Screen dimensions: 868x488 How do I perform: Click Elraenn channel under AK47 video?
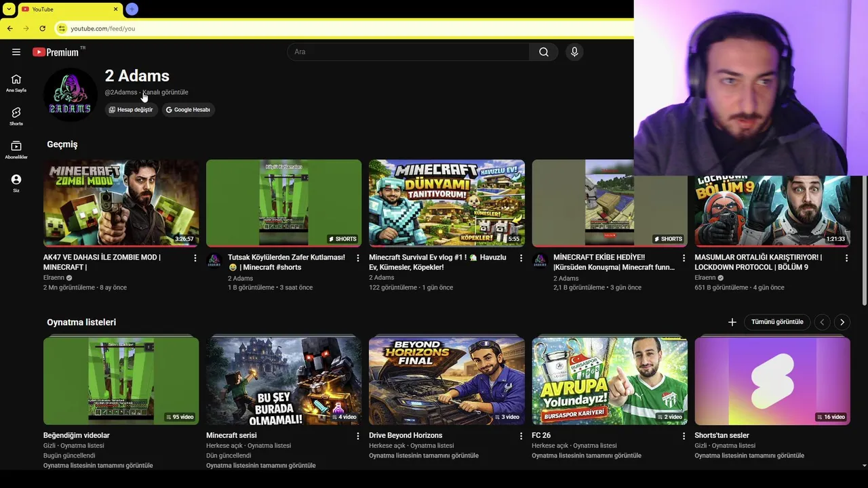click(54, 278)
